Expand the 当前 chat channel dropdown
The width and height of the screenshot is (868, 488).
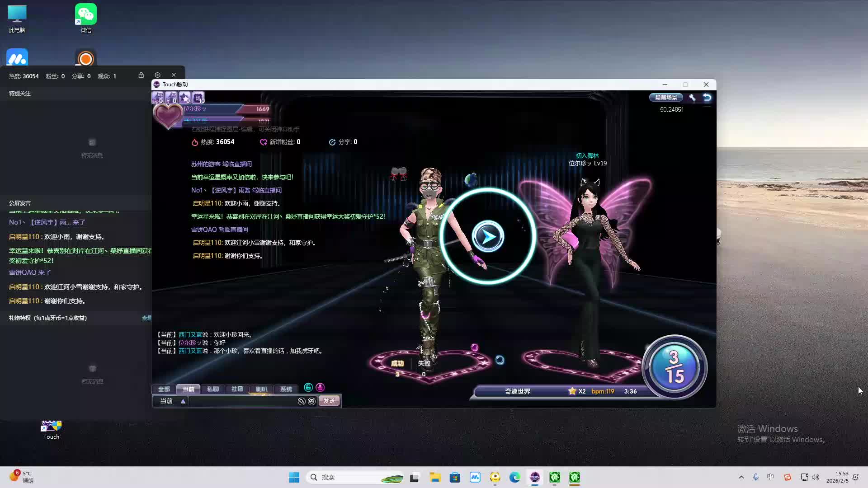click(x=183, y=401)
